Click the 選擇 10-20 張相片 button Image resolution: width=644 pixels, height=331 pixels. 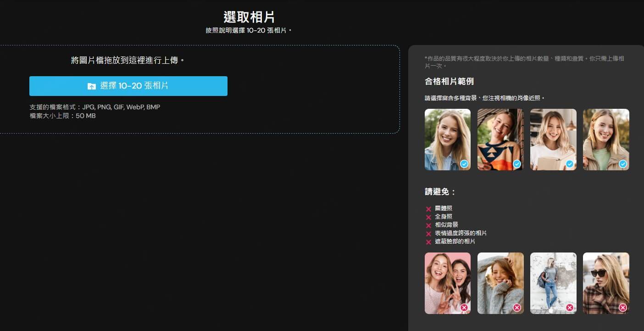coord(128,86)
